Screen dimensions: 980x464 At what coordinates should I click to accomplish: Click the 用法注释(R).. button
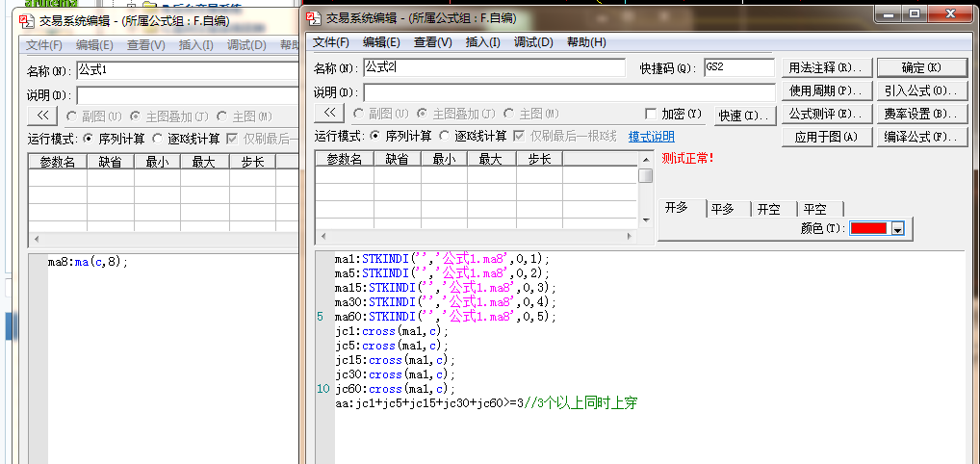coord(826,67)
